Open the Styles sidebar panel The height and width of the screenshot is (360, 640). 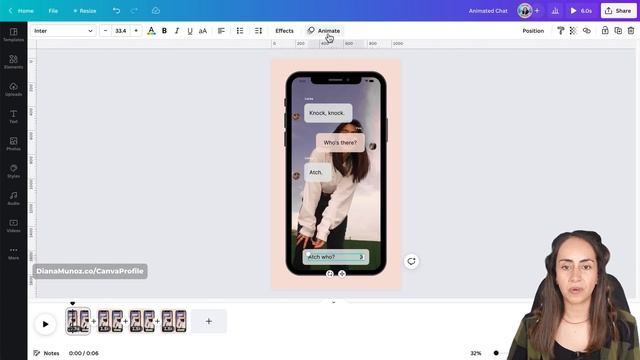pyautogui.click(x=13, y=171)
